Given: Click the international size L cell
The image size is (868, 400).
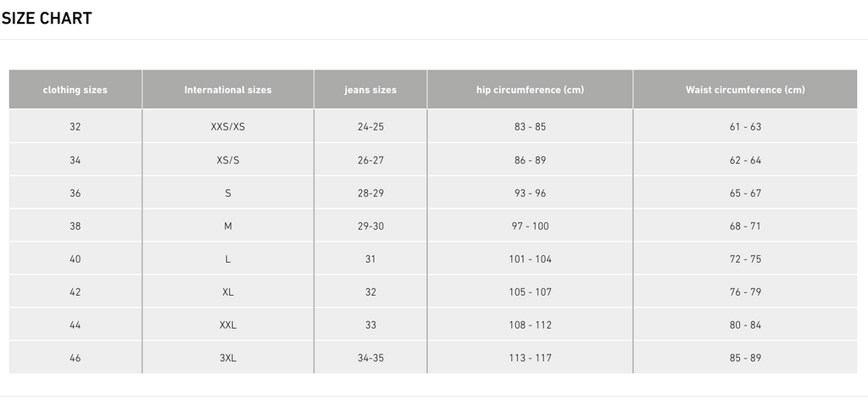Looking at the screenshot, I should point(228,259).
